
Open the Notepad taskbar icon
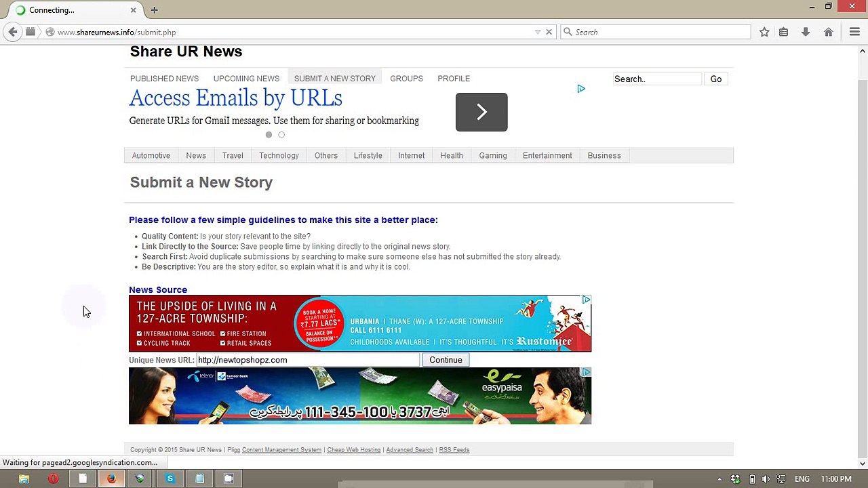pos(199,479)
